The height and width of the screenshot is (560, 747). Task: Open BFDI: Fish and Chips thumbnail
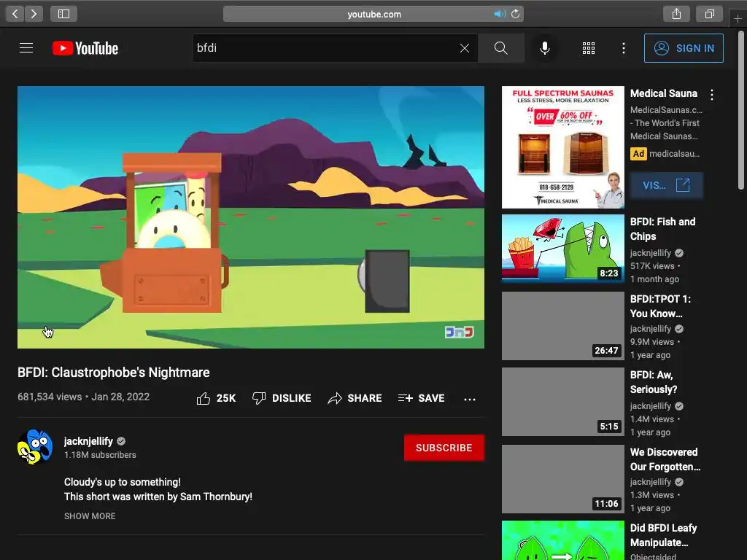[x=563, y=249]
